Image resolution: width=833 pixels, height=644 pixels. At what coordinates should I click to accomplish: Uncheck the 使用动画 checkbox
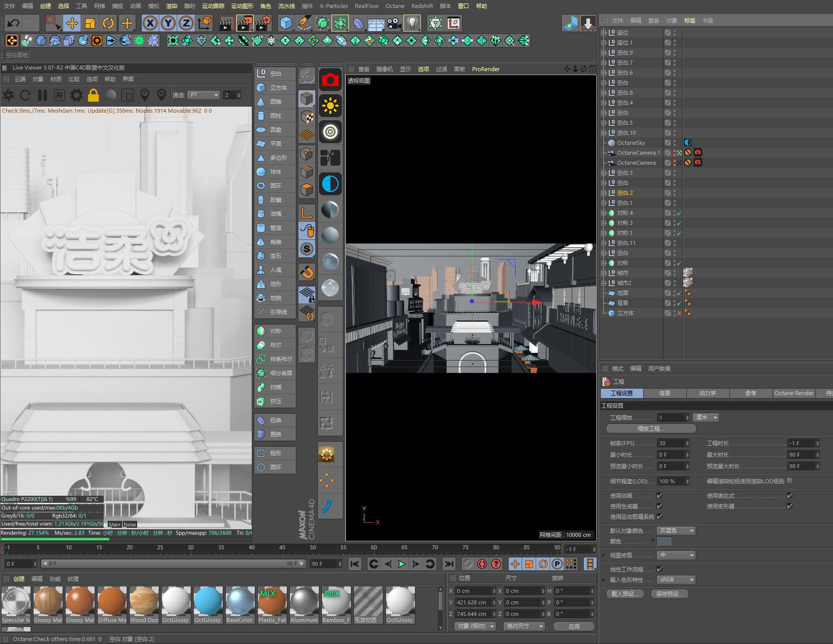659,496
